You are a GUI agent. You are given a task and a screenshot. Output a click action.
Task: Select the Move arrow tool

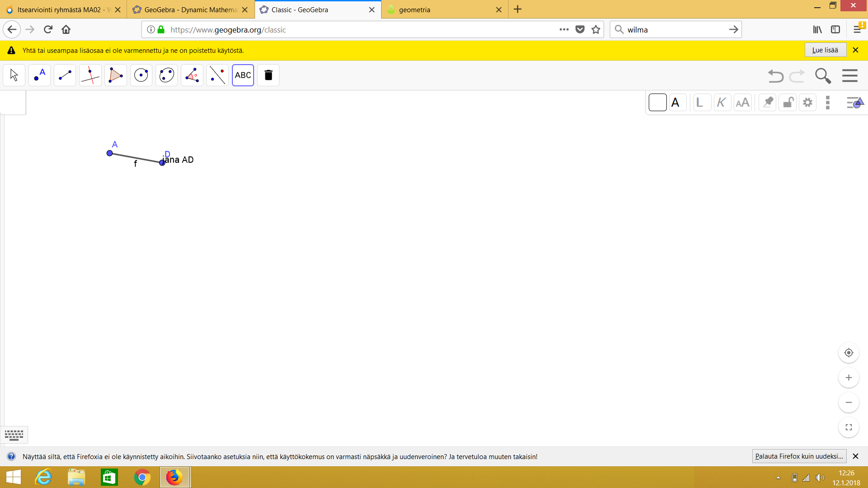[14, 75]
